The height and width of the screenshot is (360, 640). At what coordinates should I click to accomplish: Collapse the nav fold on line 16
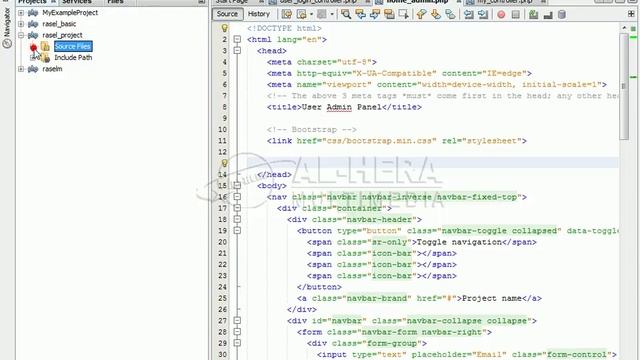[237, 197]
